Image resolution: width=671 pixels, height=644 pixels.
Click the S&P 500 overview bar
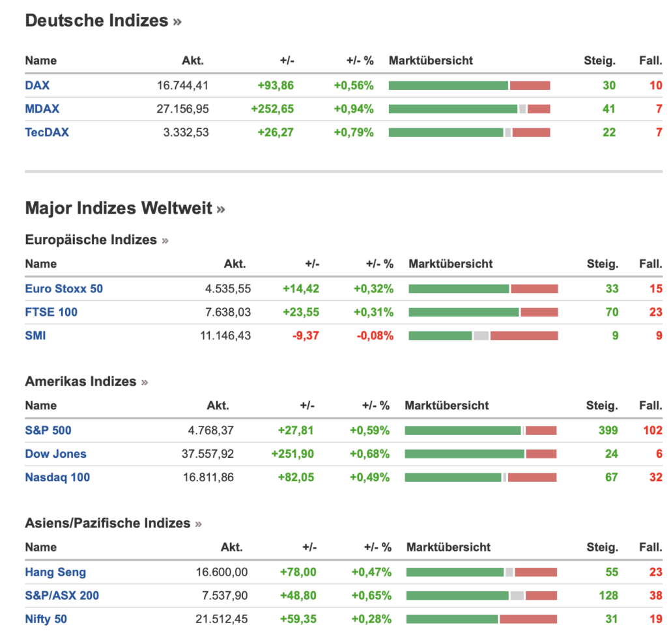click(x=481, y=430)
